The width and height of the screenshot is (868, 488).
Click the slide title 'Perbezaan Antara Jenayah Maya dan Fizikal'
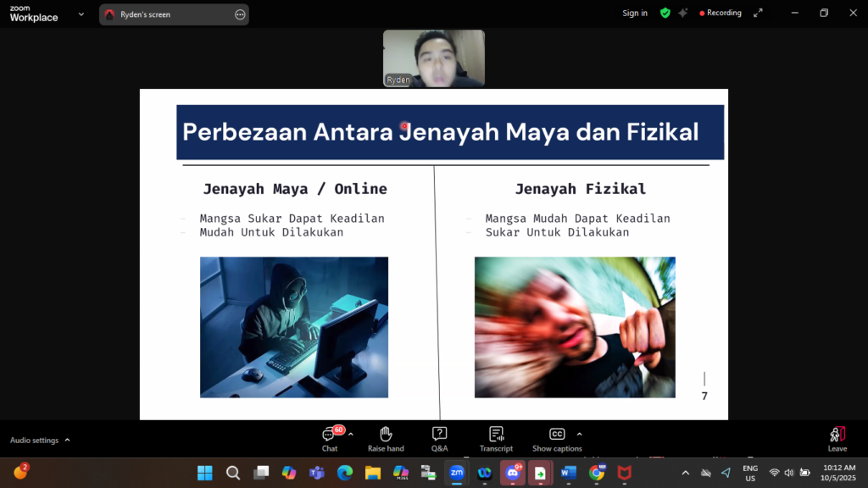click(441, 132)
